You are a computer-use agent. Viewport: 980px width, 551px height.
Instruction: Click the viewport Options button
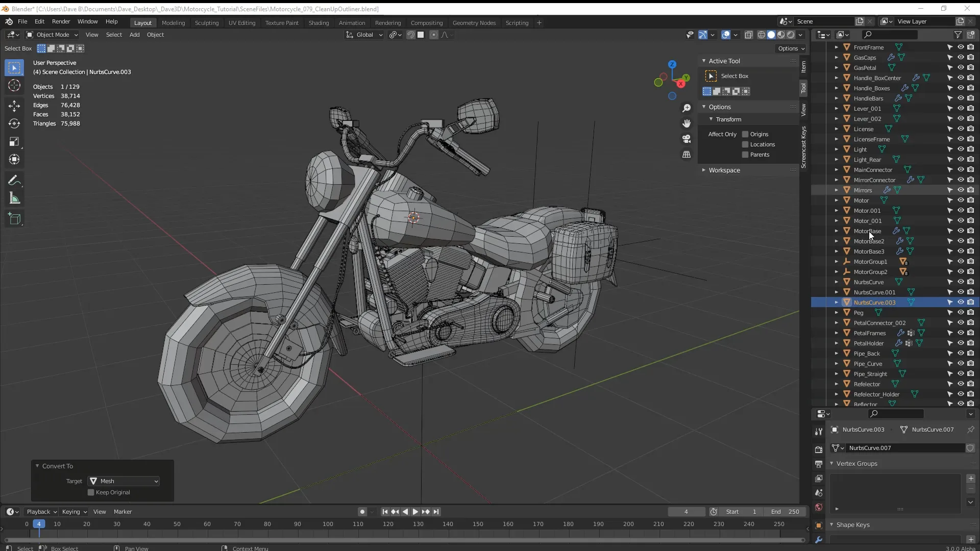point(791,48)
